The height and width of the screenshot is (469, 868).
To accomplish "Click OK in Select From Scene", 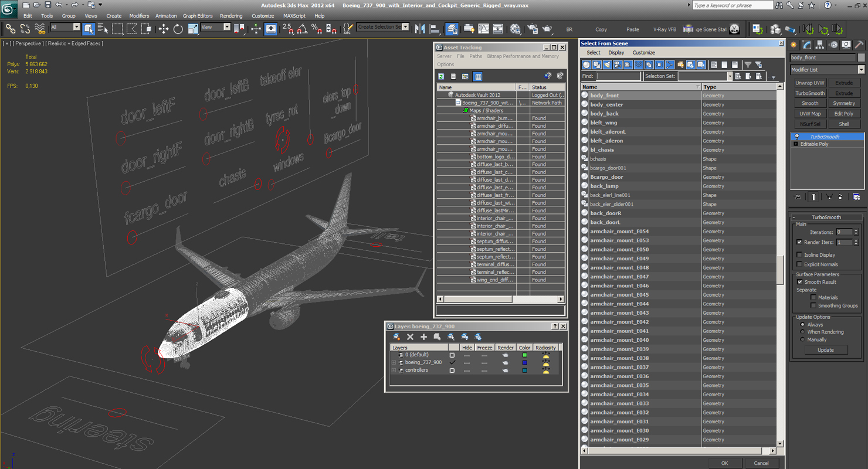I will pyautogui.click(x=725, y=463).
